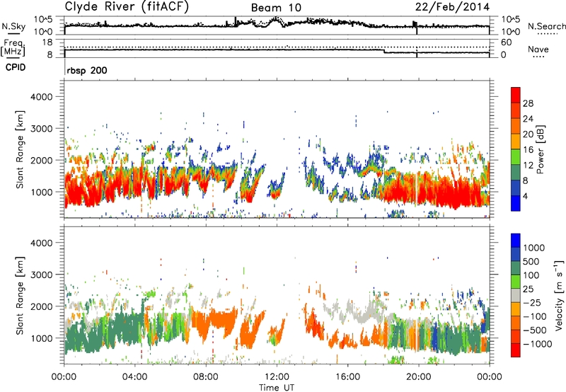The width and height of the screenshot is (566, 392).
Task: Click the 'N.Sky' legend label
Action: click(x=13, y=26)
